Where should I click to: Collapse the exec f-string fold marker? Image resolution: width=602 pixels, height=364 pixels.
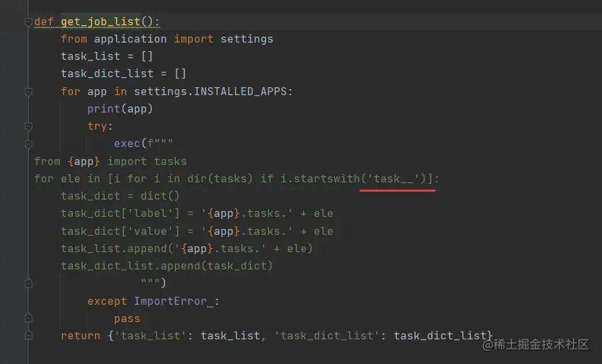pos(29,144)
